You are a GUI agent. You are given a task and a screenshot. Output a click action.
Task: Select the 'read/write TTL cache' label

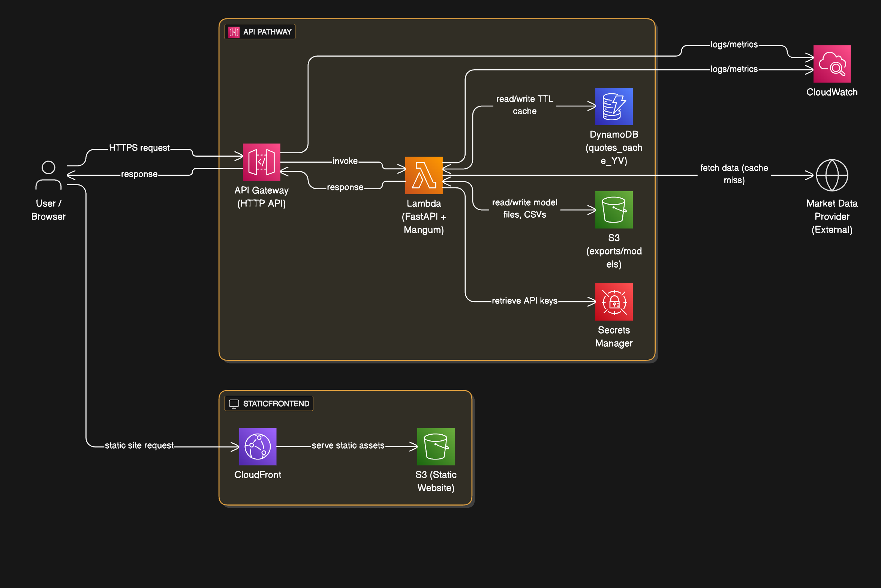tap(525, 105)
